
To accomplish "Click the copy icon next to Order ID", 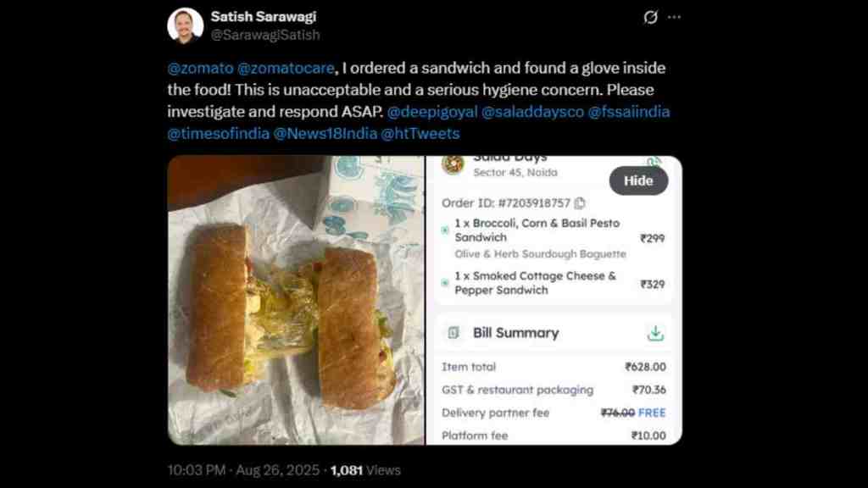I will point(580,203).
